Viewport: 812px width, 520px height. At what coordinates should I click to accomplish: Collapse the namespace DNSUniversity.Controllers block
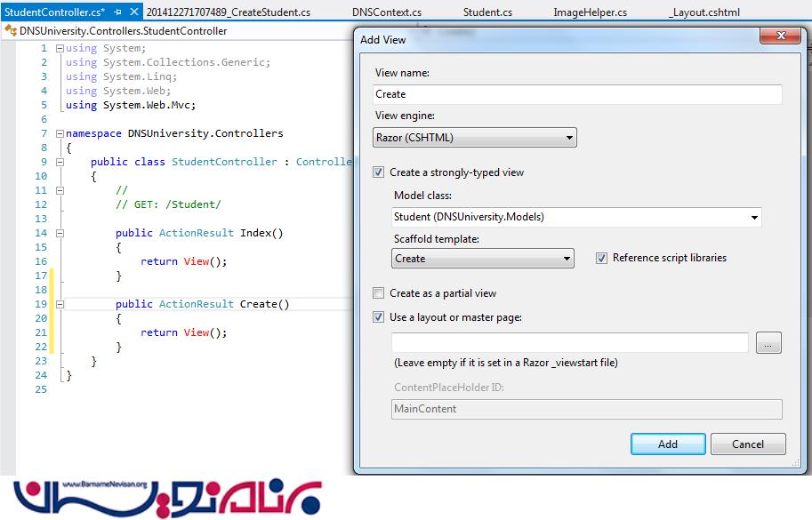point(60,133)
